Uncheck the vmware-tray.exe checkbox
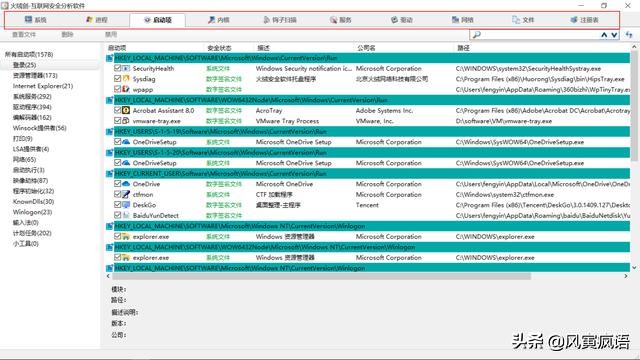 pos(118,121)
